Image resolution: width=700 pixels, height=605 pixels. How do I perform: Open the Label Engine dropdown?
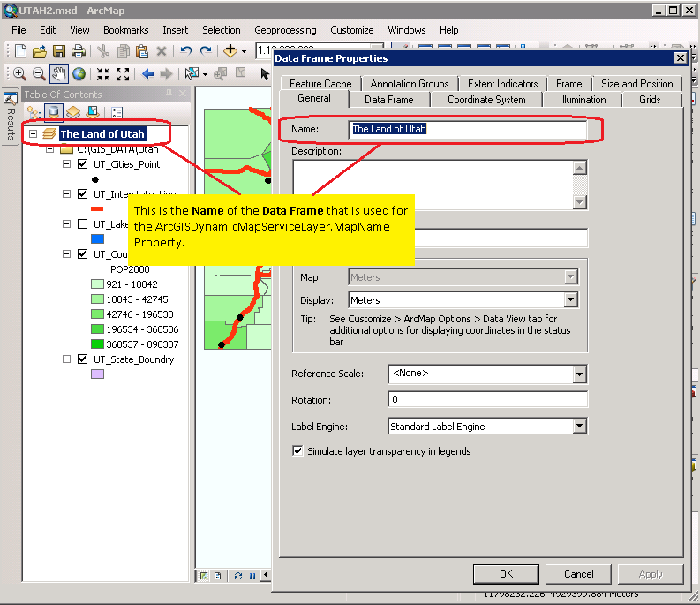pyautogui.click(x=579, y=427)
